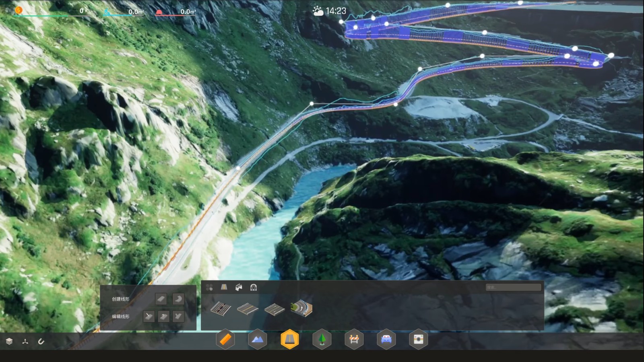Image resolution: width=644 pixels, height=362 pixels.
Task: Click the hook-shaped icon beside axes icon
Action: pyautogui.click(x=41, y=341)
